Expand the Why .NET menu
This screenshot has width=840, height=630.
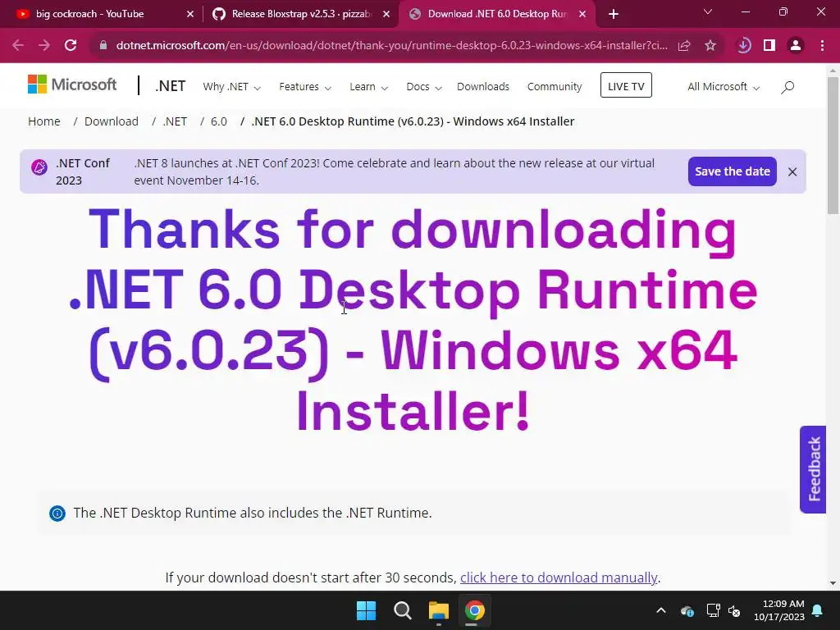[231, 87]
